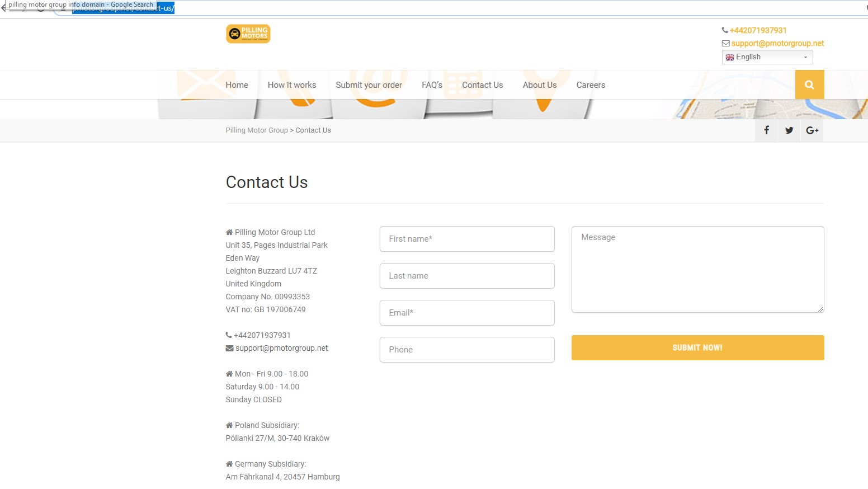Click the phone icon in header
Screen dimensions: 868x489
click(x=725, y=30)
